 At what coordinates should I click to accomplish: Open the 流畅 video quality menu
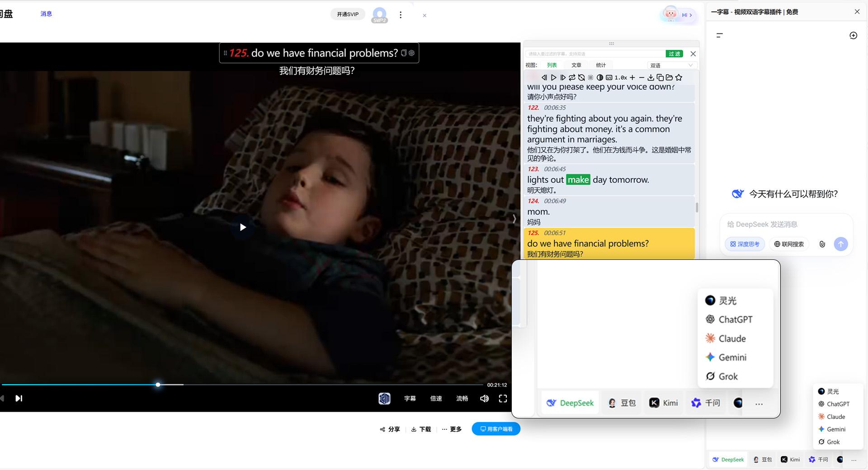(x=462, y=399)
